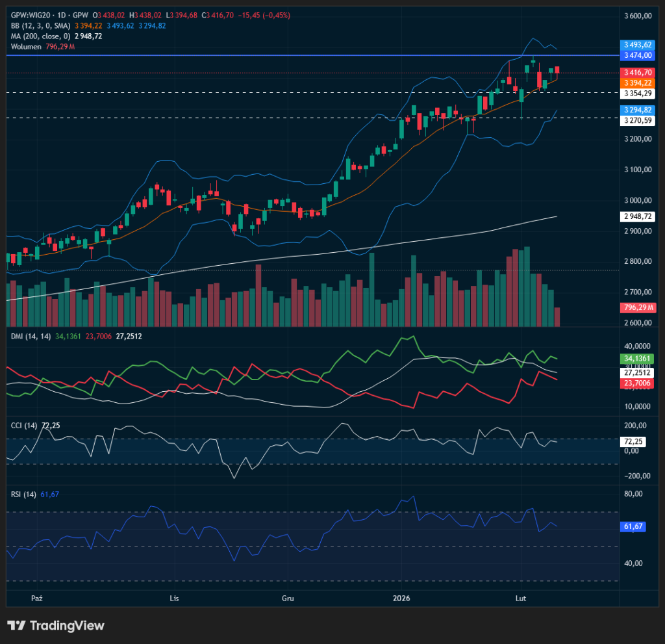Click the 2026 marker on time axis
The height and width of the screenshot is (644, 665).
coord(402,597)
